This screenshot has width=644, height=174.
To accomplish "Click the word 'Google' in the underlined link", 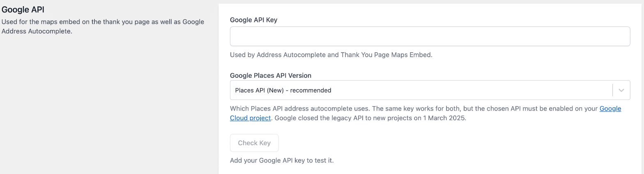I will point(610,109).
